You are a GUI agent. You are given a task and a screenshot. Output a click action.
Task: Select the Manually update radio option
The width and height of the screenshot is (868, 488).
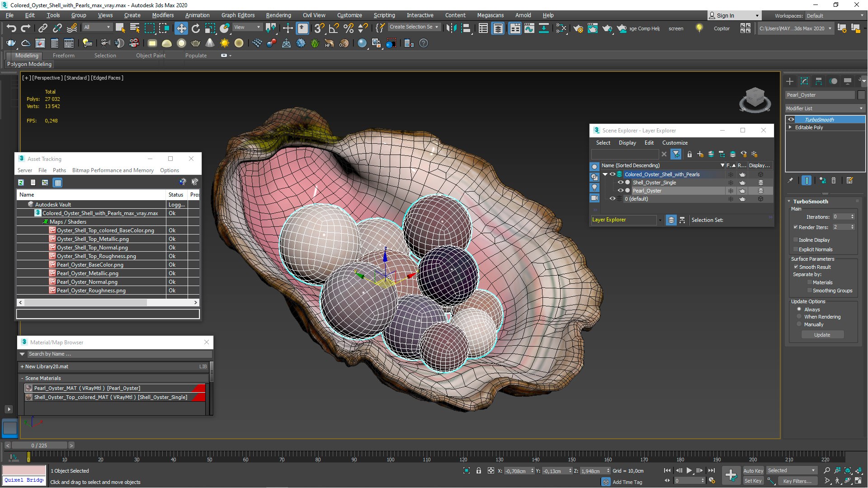(799, 324)
